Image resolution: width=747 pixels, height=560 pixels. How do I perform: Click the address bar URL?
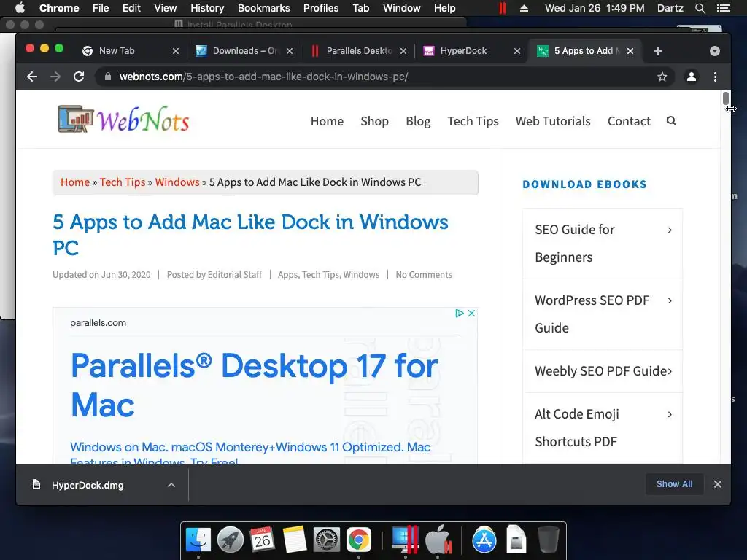point(263,77)
